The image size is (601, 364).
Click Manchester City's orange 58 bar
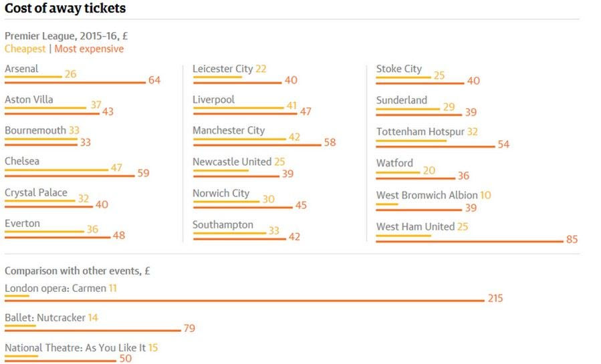tap(257, 145)
